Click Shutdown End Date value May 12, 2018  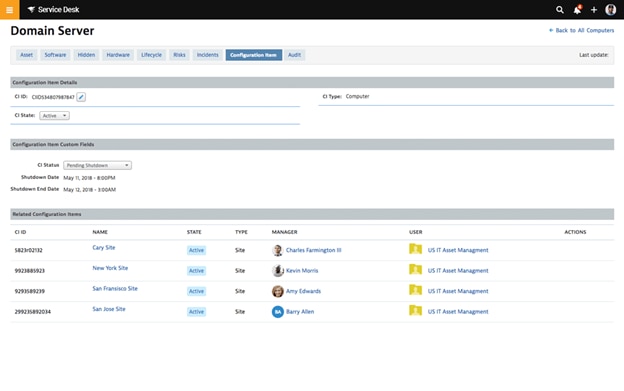(90, 190)
